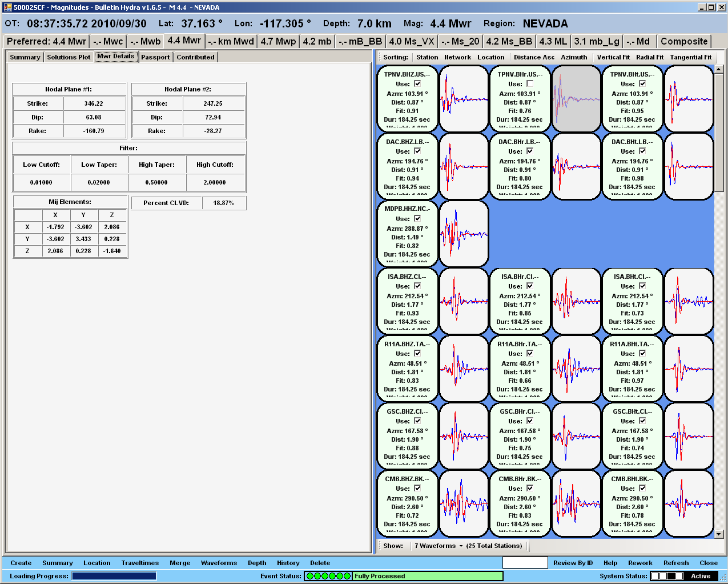Open Merge from bottom bar
Viewport: 728px width, 584px height.
[180, 563]
